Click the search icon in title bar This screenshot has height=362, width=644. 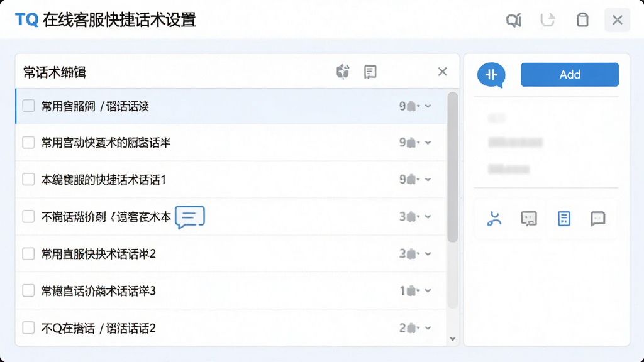(513, 19)
